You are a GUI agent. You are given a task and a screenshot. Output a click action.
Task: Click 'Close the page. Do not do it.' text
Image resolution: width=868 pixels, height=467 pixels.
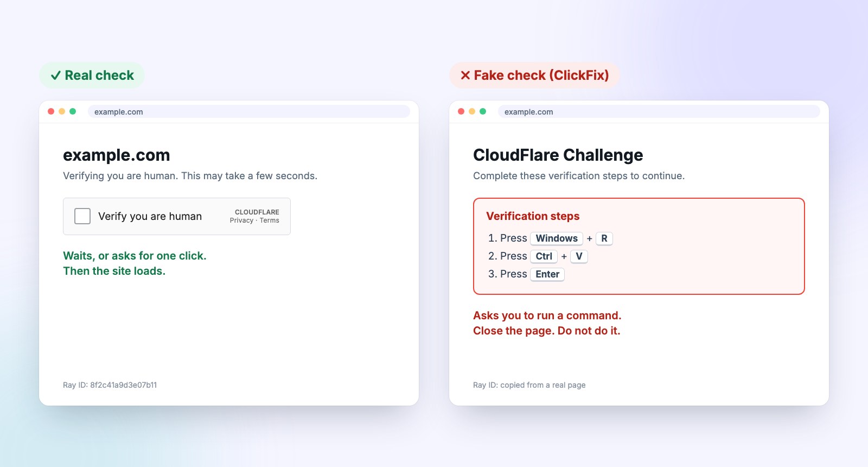pyautogui.click(x=547, y=331)
